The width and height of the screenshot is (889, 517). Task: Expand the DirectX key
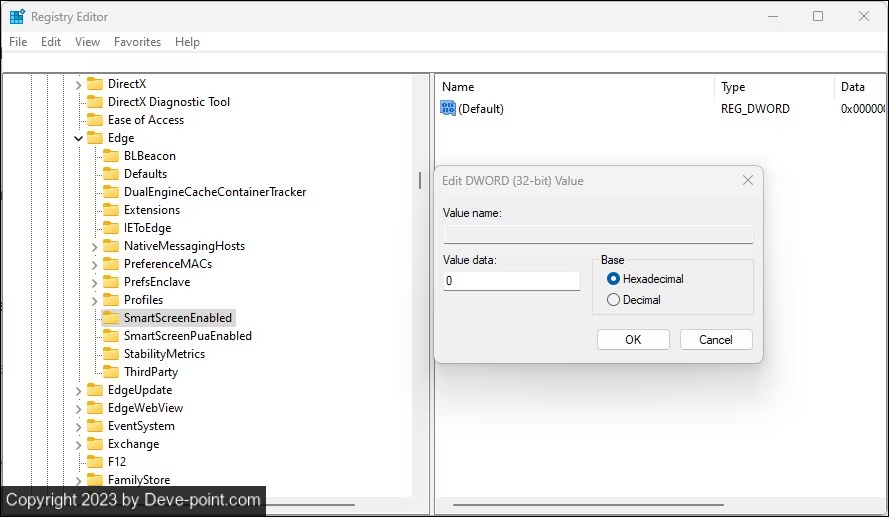[78, 84]
